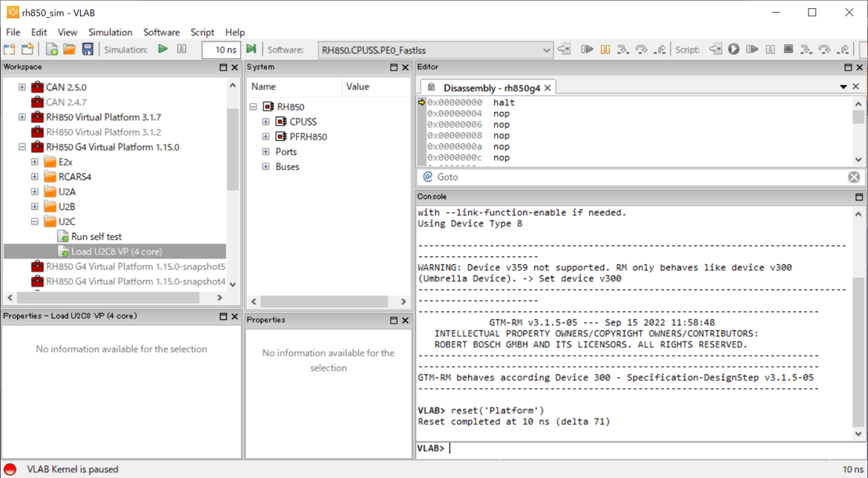Collapse RH850 G4 Virtual Platform 1.15.0 node
868x478 pixels.
click(22, 147)
